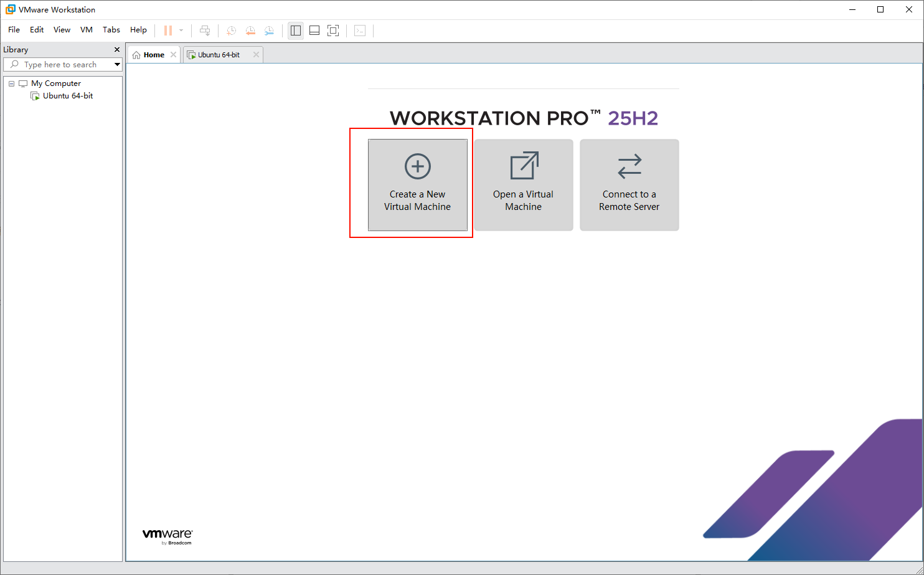Collapse the My Computer tree node
This screenshot has height=575, width=924.
(11, 83)
